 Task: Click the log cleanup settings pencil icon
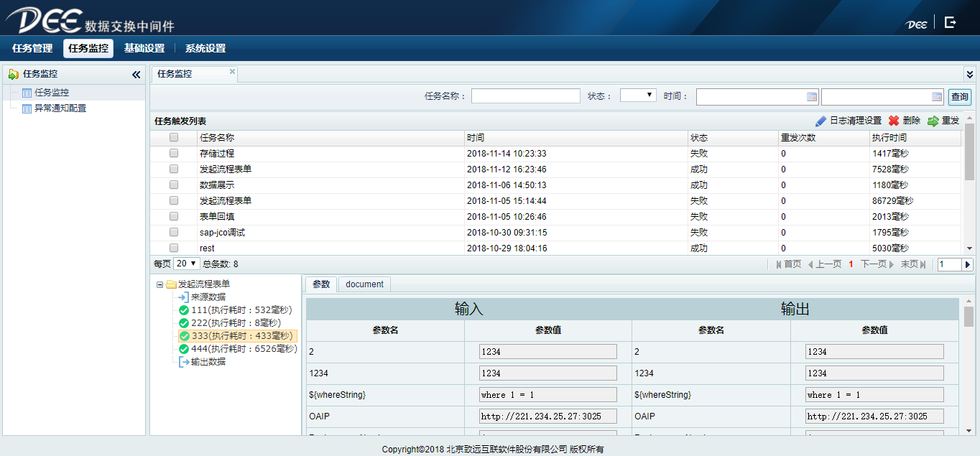(x=820, y=121)
